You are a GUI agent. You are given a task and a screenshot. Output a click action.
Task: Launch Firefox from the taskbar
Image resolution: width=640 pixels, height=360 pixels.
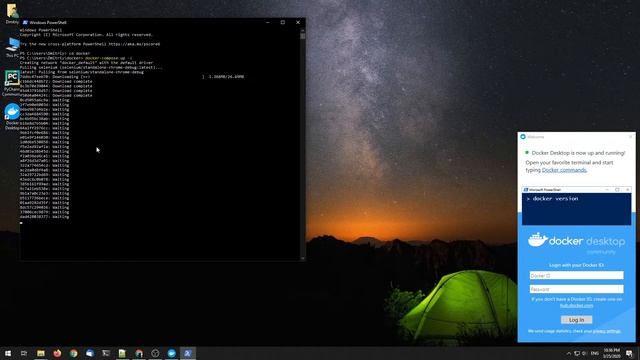(57, 353)
